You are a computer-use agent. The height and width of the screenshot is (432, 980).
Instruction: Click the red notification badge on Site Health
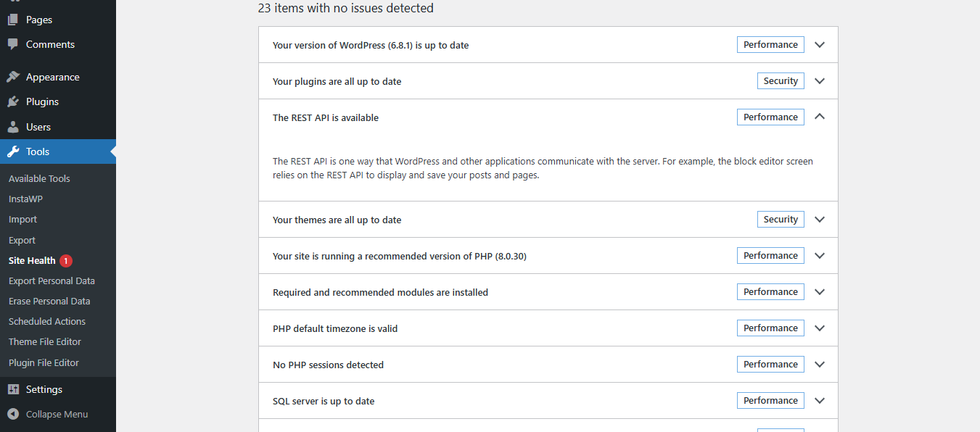(x=65, y=260)
